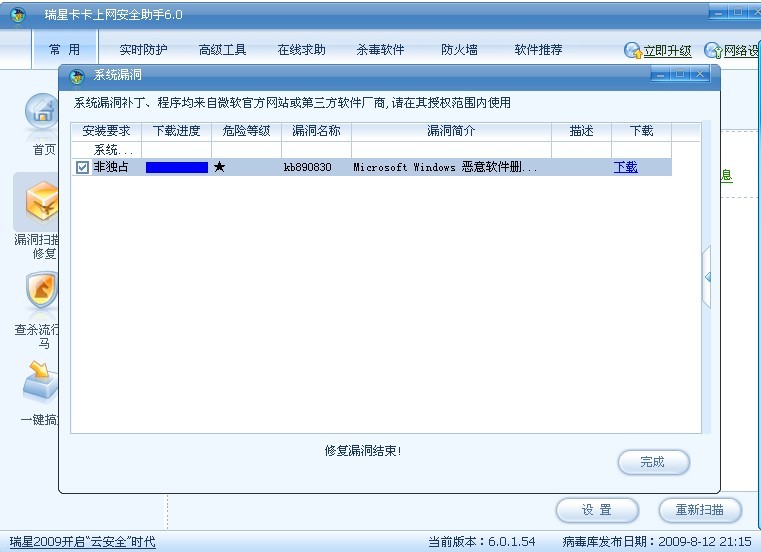Minimize the 系统漏洞 dialog

(x=660, y=74)
